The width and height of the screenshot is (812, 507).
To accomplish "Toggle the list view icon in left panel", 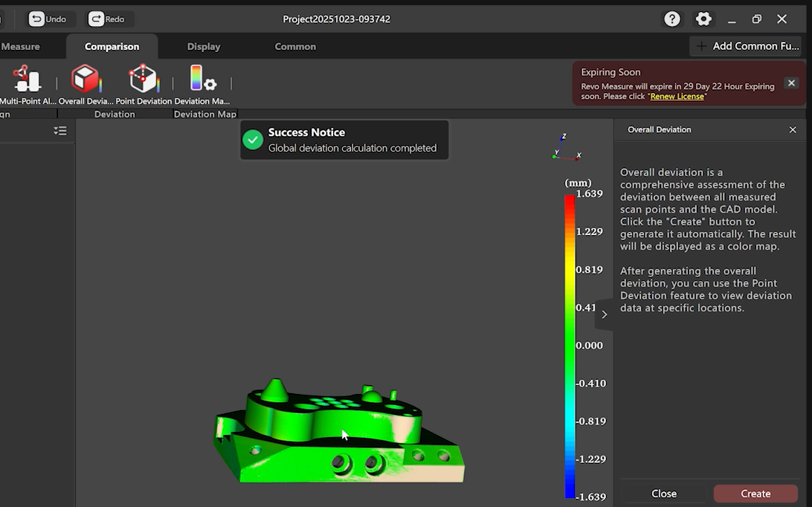I will [x=60, y=131].
